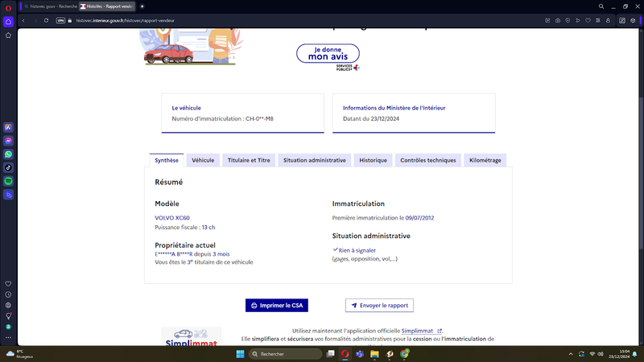Click the '13 ch' fiscal power value
The image size is (644, 362).
(208, 228)
